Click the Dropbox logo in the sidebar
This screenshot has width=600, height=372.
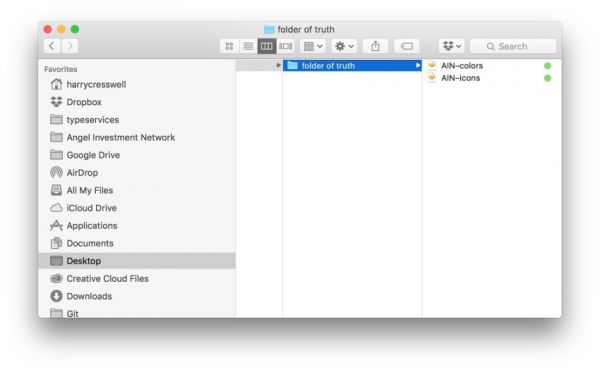[x=56, y=102]
